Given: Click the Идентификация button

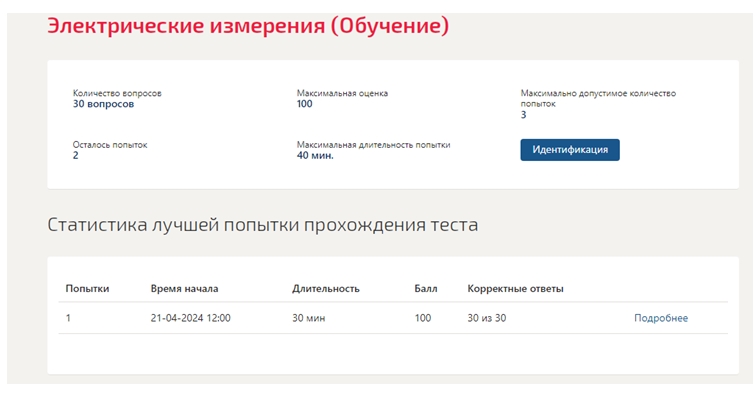Looking at the screenshot, I should (570, 150).
